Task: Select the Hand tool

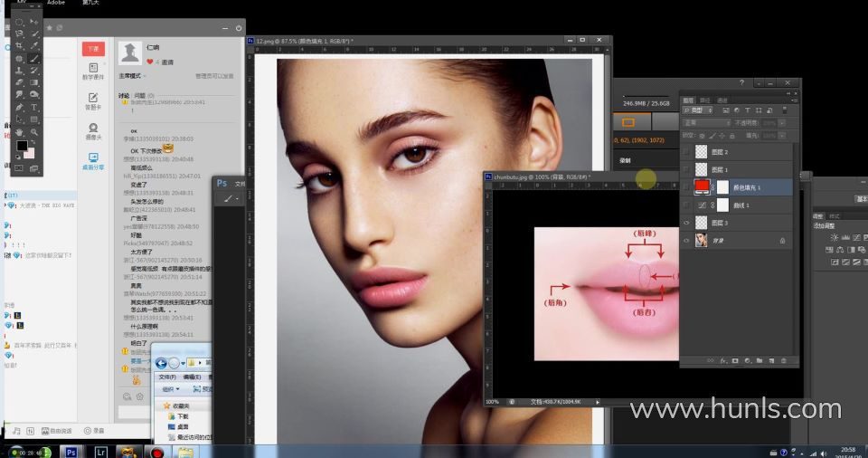Action: [19, 132]
